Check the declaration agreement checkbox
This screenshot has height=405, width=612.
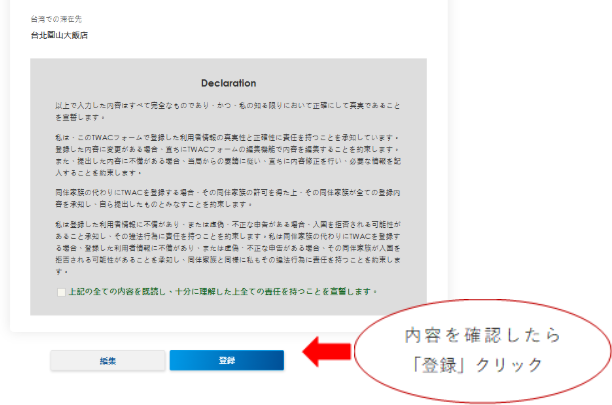point(61,291)
